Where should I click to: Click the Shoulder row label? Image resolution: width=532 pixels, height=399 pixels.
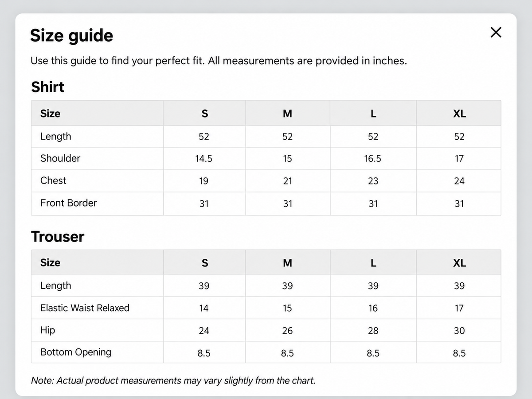[x=60, y=158]
